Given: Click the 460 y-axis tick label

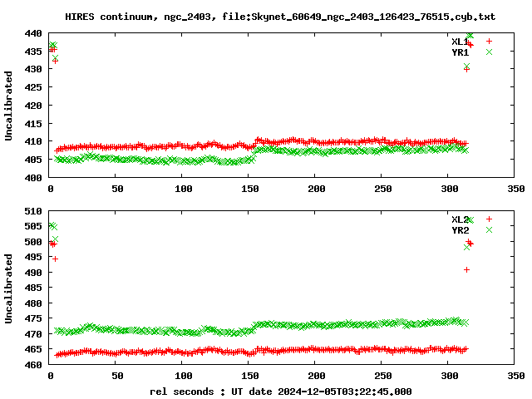Looking at the screenshot, I should coord(33,365).
